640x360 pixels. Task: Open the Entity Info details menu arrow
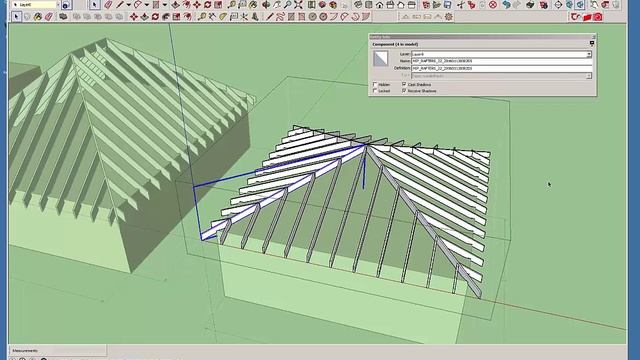592,44
